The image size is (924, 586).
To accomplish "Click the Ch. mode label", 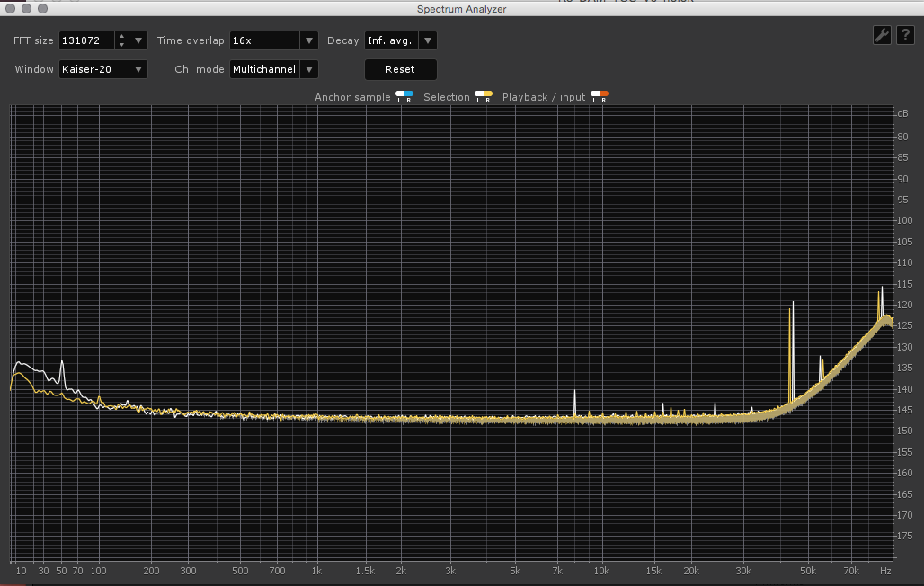I will [200, 69].
